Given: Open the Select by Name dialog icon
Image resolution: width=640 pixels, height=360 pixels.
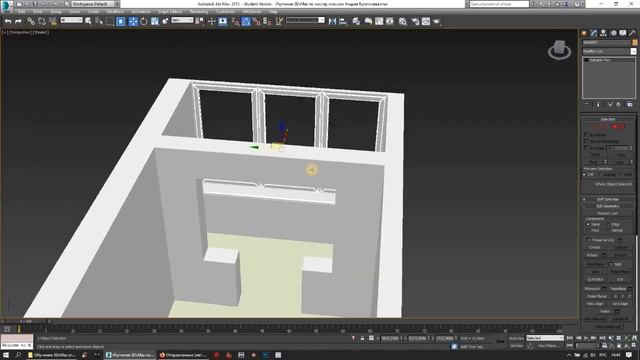Looking at the screenshot, I should 99,21.
